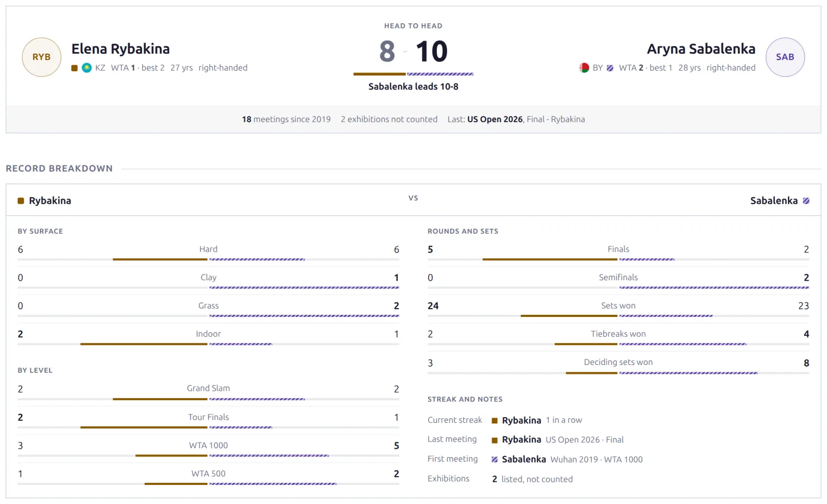Click Sabalenka's striped legend square in breakdown header
The height and width of the screenshot is (504, 827).
coord(806,201)
